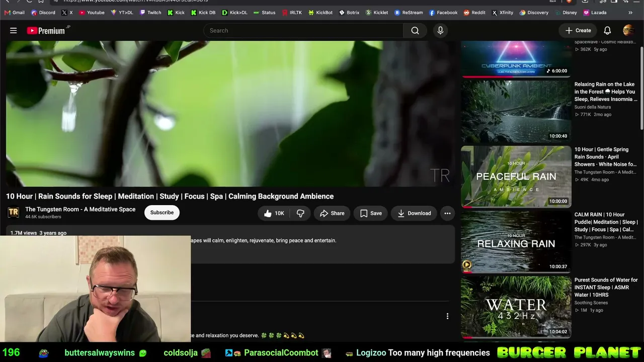The width and height of the screenshot is (644, 362).
Task: Expand the video description box
Action: [x=230, y=244]
